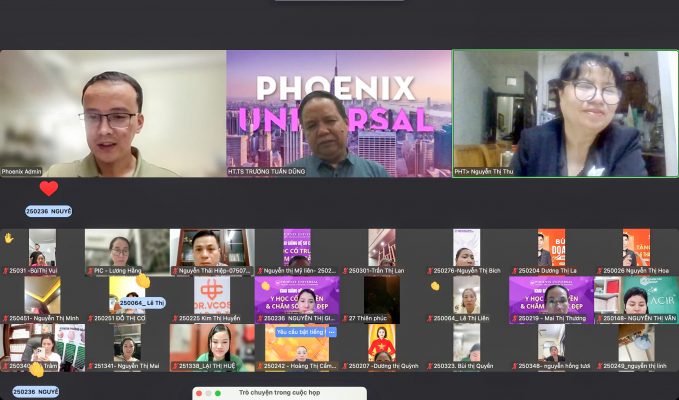This screenshot has width=679, height=400.
Task: Select Mai Thị Thương's purple banner tile
Action: (551, 295)
